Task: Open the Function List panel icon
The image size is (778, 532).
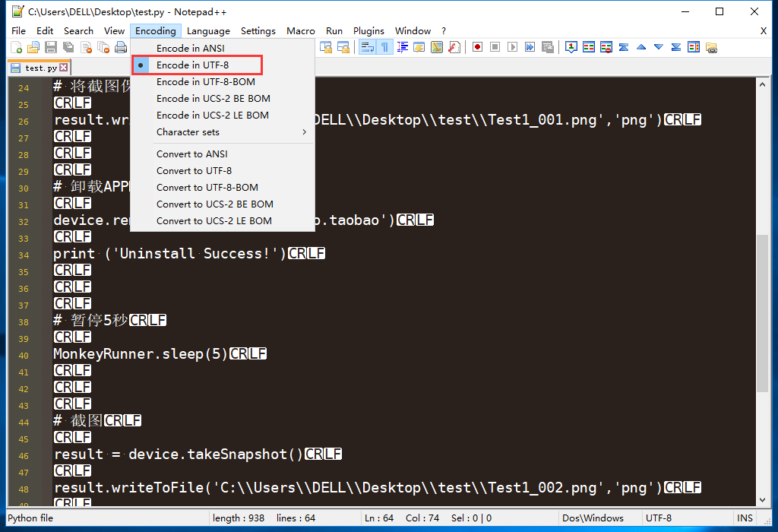Action: pyautogui.click(x=454, y=48)
